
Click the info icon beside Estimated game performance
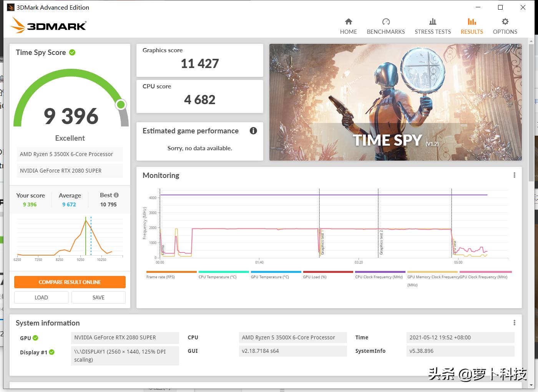tap(253, 131)
